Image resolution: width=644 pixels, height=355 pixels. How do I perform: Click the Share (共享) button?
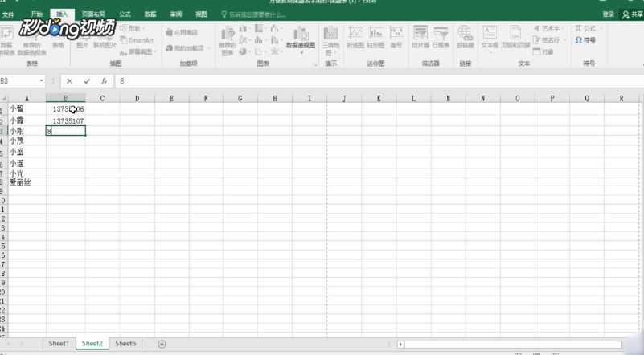tap(632, 14)
